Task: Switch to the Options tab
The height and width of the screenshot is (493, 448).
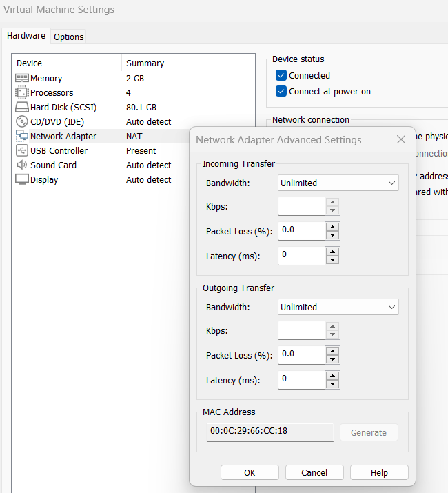Action: pyautogui.click(x=69, y=37)
